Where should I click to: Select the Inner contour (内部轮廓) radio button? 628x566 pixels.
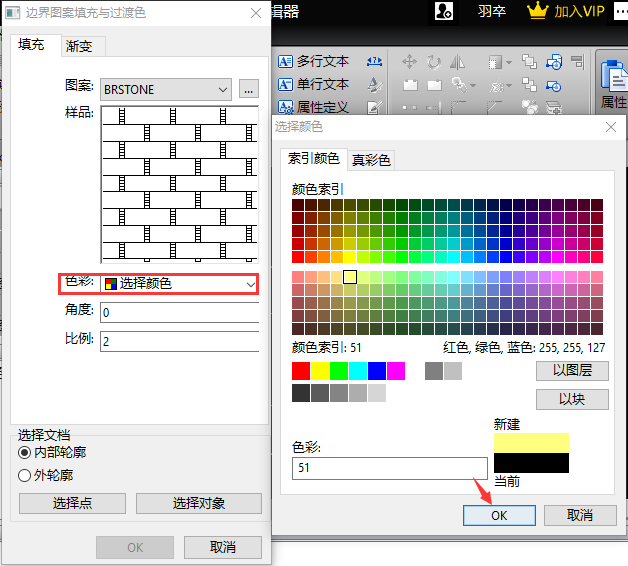pos(24,453)
